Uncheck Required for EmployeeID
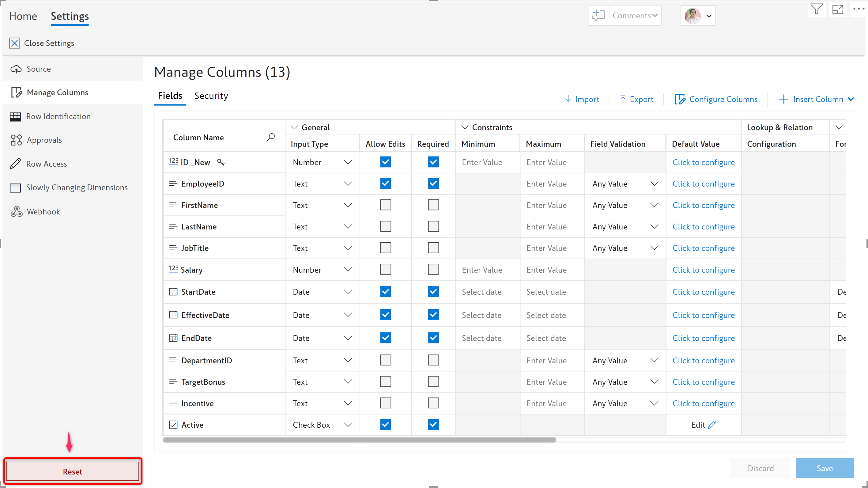The width and height of the screenshot is (868, 488). [x=433, y=183]
